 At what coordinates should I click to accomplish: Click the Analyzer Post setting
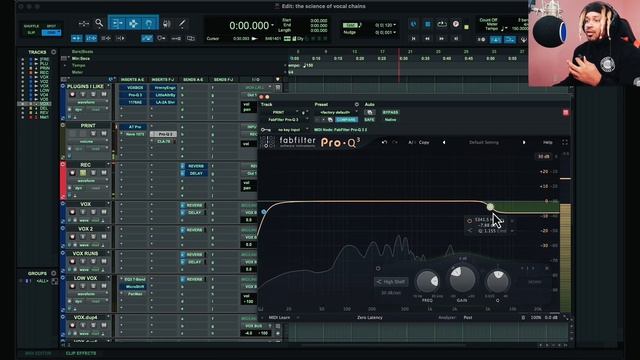(x=468, y=317)
